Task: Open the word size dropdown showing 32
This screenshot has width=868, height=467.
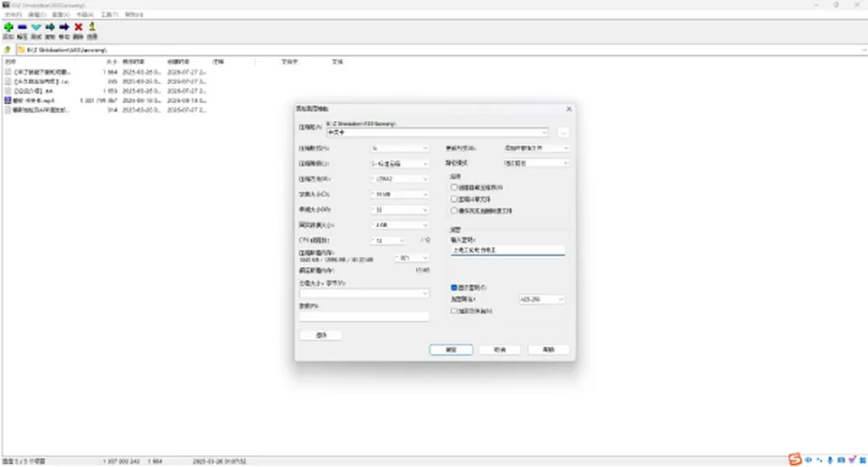Action: click(400, 210)
